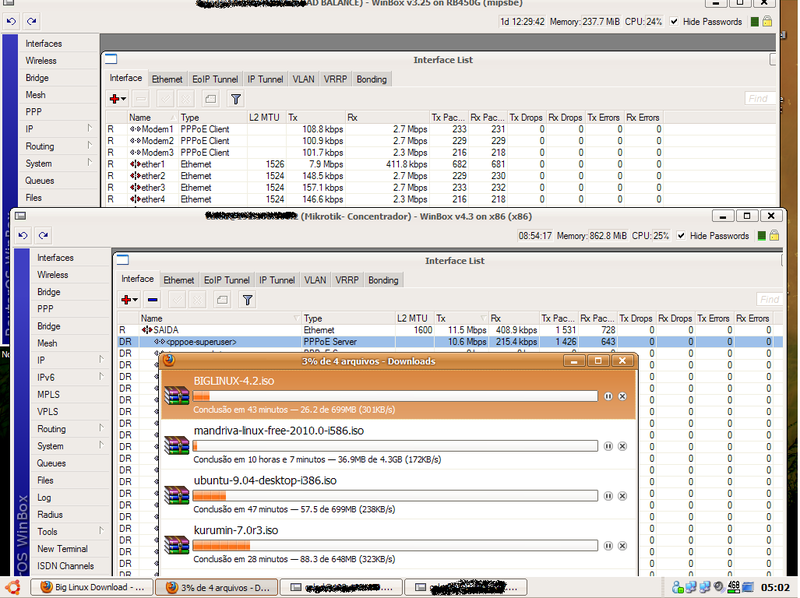Cancel the BIGLINUX-4.2.iso download
This screenshot has width=800, height=598.
pyautogui.click(x=622, y=396)
